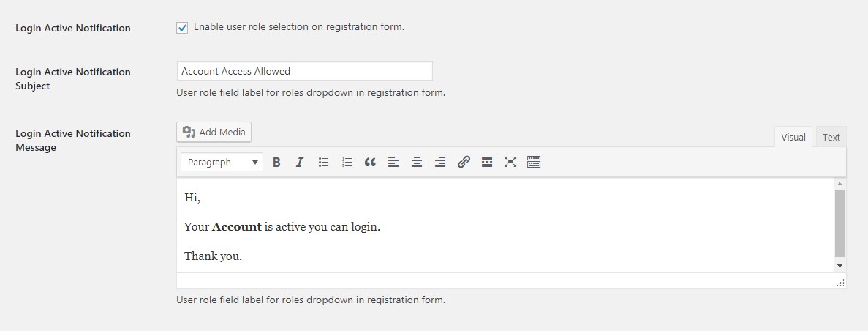This screenshot has width=868, height=331.
Task: Insert a numbered list
Action: click(347, 163)
